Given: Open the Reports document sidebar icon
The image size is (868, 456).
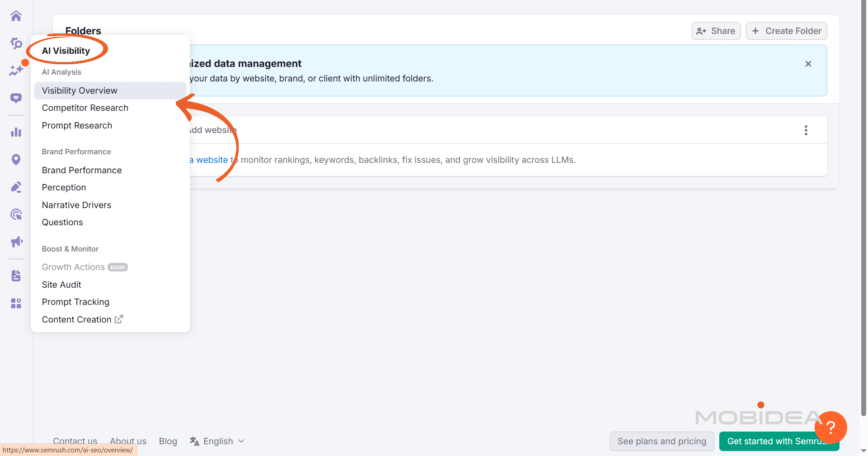Looking at the screenshot, I should (x=16, y=275).
